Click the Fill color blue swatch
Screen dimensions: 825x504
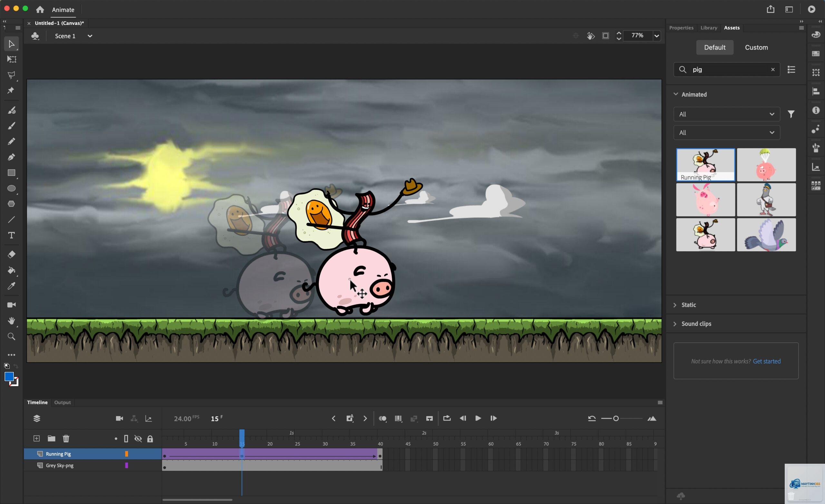coord(9,376)
